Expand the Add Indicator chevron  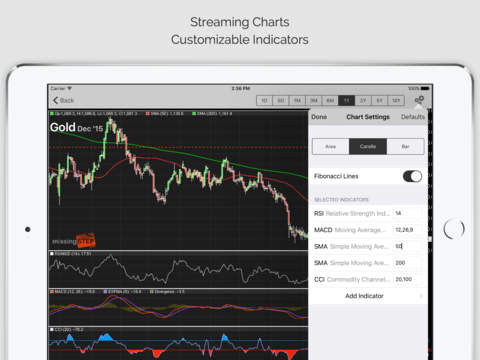421,296
